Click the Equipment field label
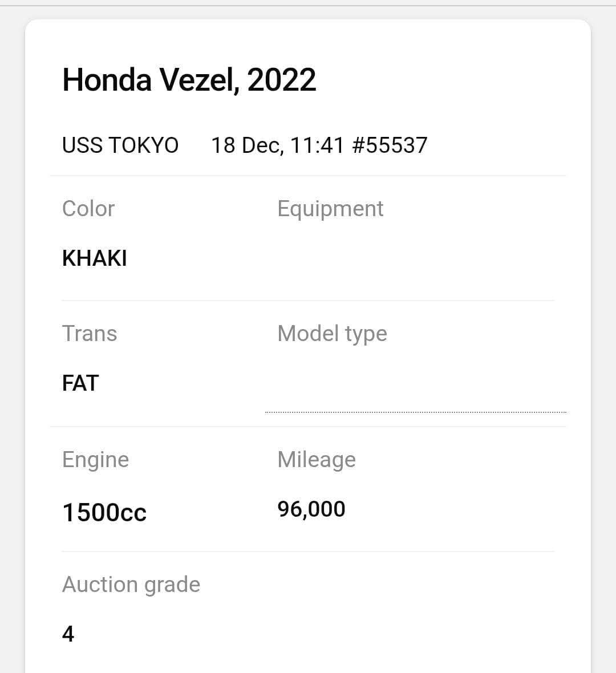Viewport: 616px width, 673px height. 330,209
